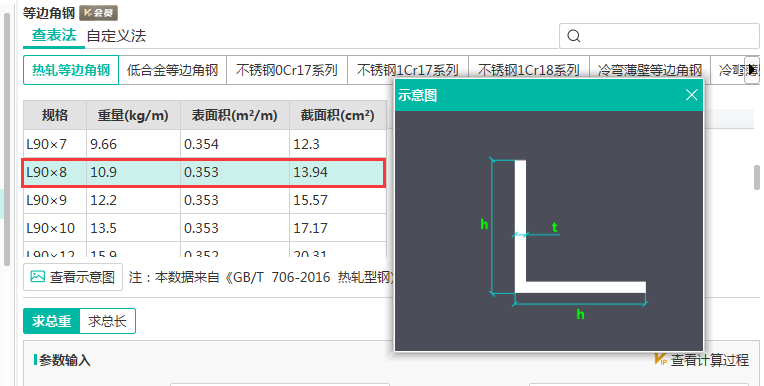
Task: Choose the 求总重 mode
Action: click(52, 321)
